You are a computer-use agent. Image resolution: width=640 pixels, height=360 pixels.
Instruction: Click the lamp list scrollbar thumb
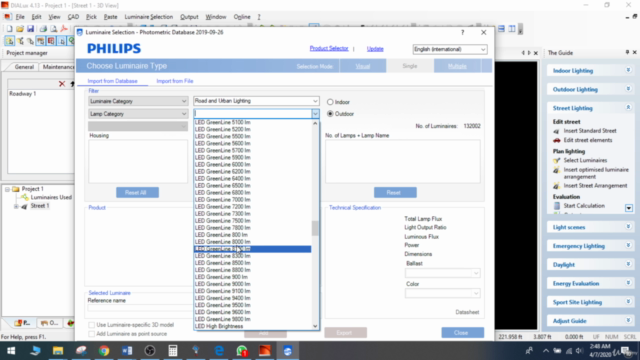tap(315, 229)
